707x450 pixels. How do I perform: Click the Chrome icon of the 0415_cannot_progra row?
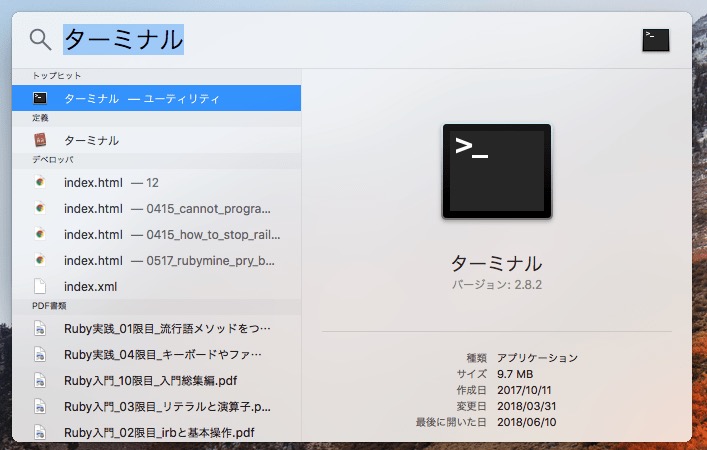click(40, 208)
